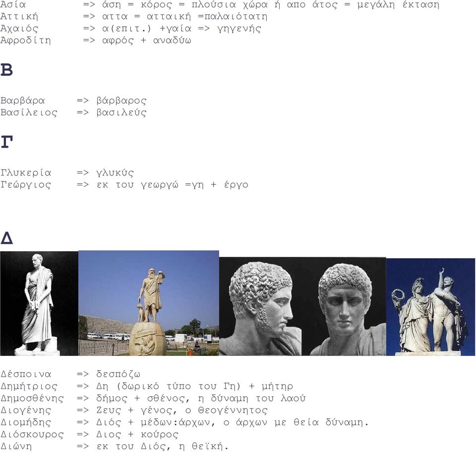Click the standing robed statue image on black background
This screenshot has height=452, width=476.
39,303
